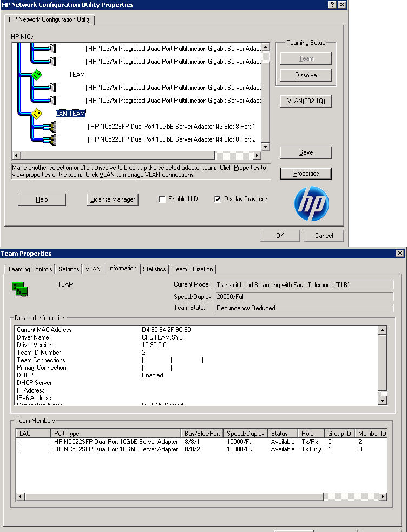Click the Tx Only role cell
This screenshot has height=532, width=407.
(x=311, y=449)
